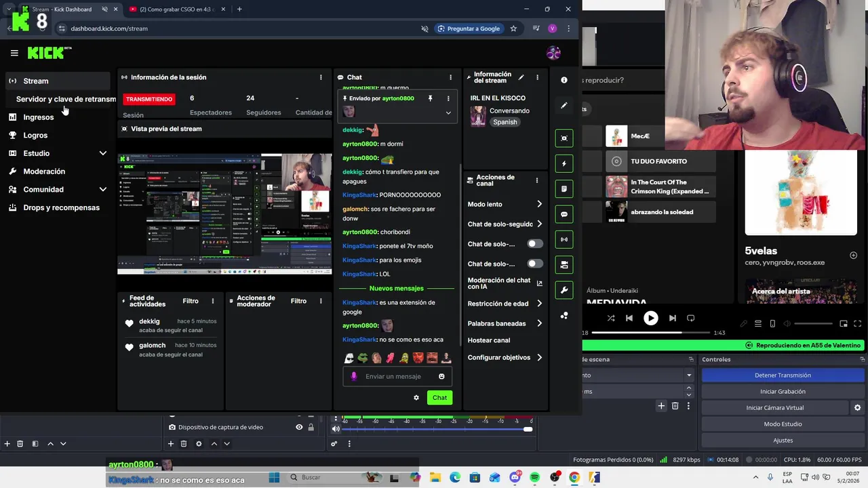Screen dimensions: 868x488
Task: Click the broadcast signal icon in right rail
Action: click(564, 239)
